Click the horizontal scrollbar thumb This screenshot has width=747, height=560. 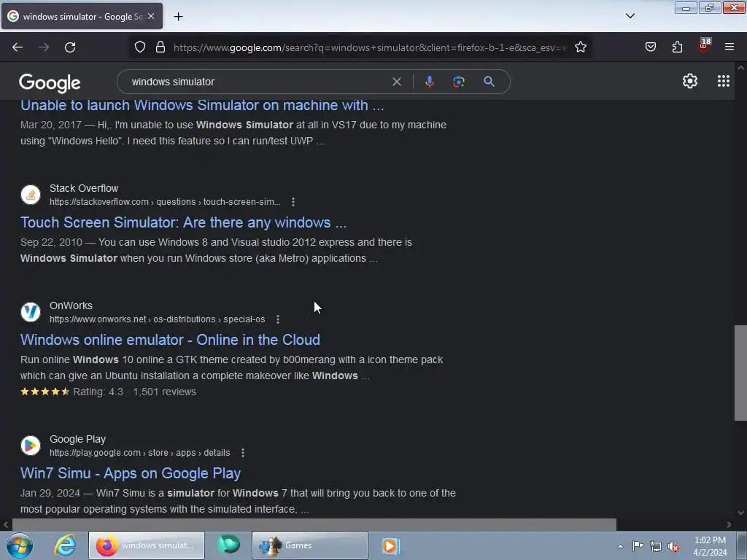314,524
